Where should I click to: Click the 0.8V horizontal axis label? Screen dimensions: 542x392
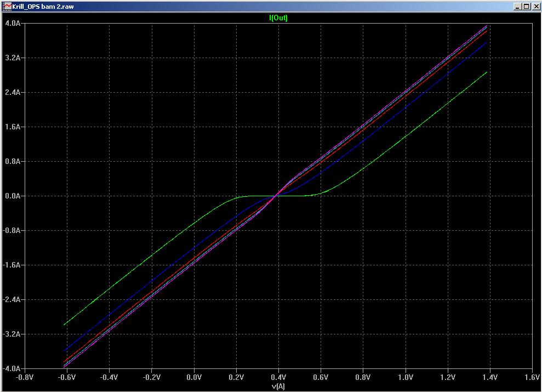pos(363,377)
